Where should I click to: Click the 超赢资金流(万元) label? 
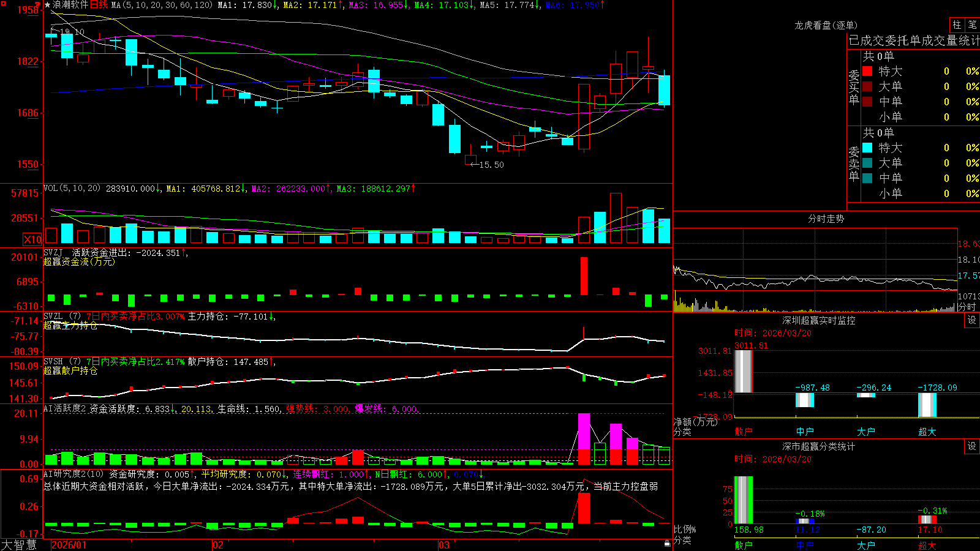tap(79, 262)
